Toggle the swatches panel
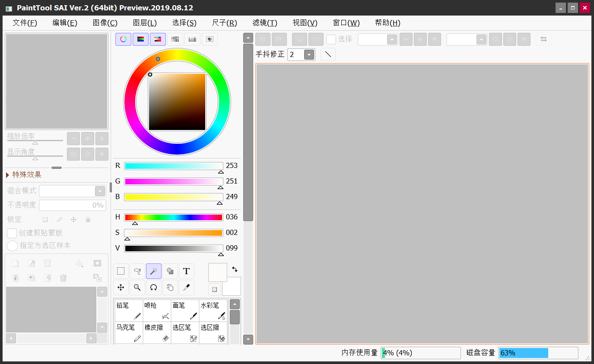This screenshot has width=594, height=364. pos(192,39)
